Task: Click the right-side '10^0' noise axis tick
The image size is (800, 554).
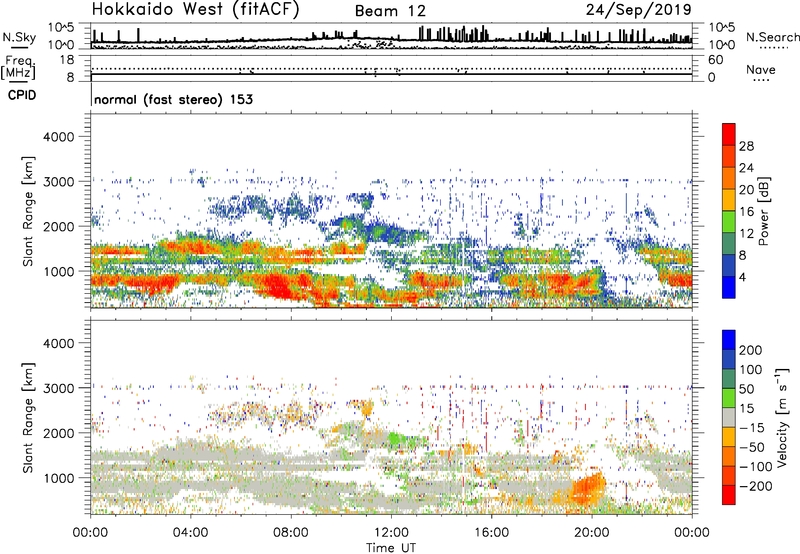Action: (722, 45)
